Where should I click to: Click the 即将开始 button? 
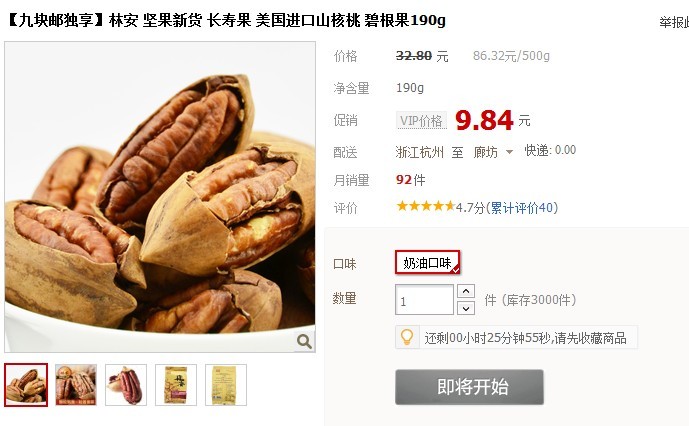[469, 387]
